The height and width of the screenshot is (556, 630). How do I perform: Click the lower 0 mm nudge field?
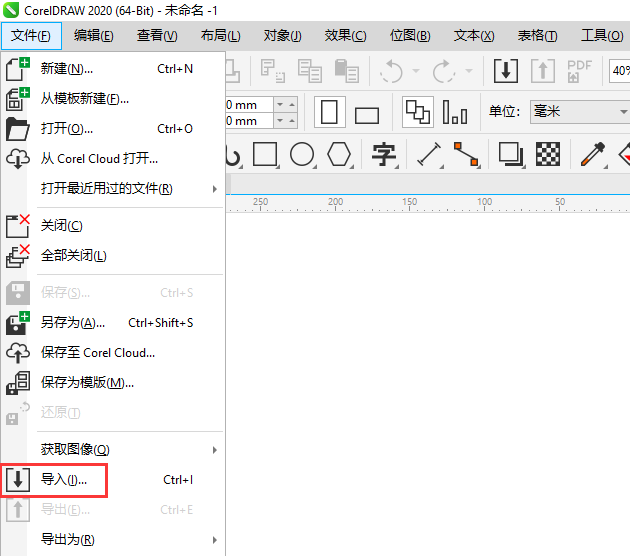[x=250, y=121]
